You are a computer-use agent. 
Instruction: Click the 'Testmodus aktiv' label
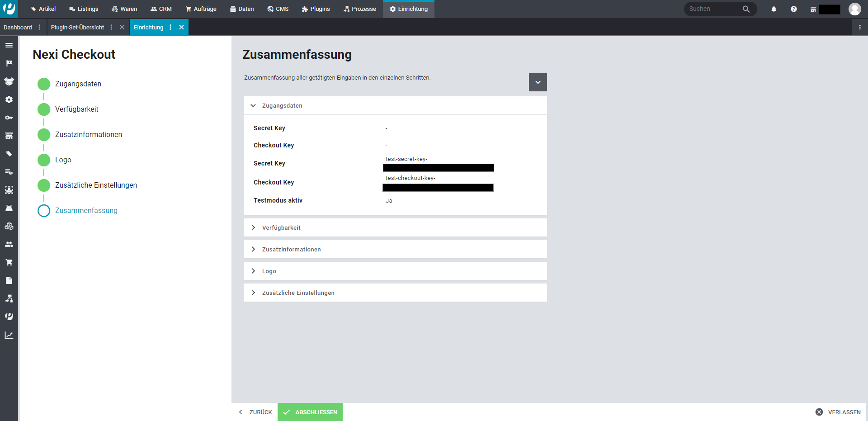pos(278,200)
